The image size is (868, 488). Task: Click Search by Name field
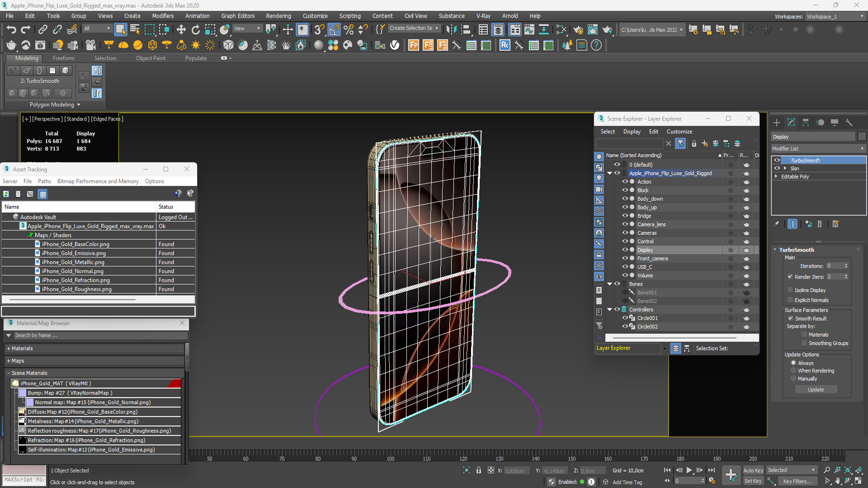click(100, 335)
